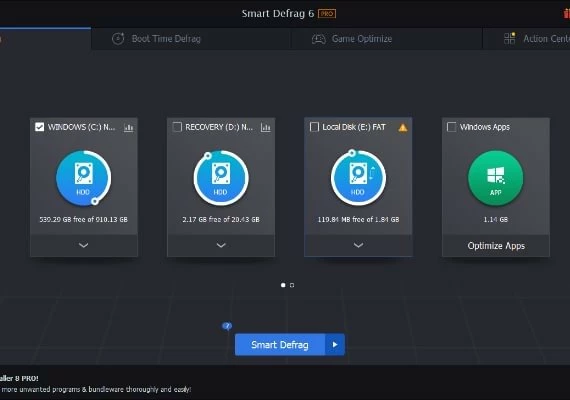Viewport: 570px width, 400px height.
Task: Click the green Windows Apps icon
Action: click(x=495, y=178)
